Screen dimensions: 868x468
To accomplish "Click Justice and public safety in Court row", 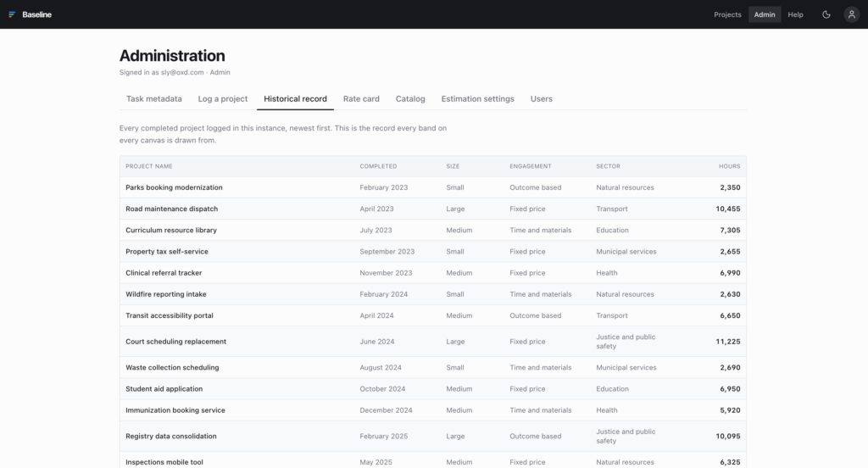I will tap(626, 341).
